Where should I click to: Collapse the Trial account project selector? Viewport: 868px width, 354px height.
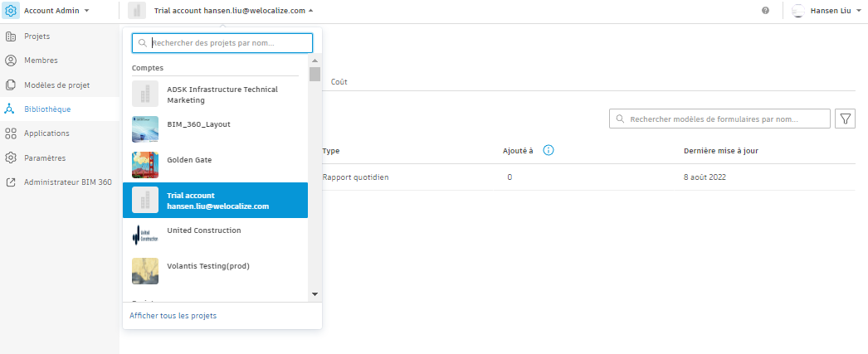pos(311,11)
